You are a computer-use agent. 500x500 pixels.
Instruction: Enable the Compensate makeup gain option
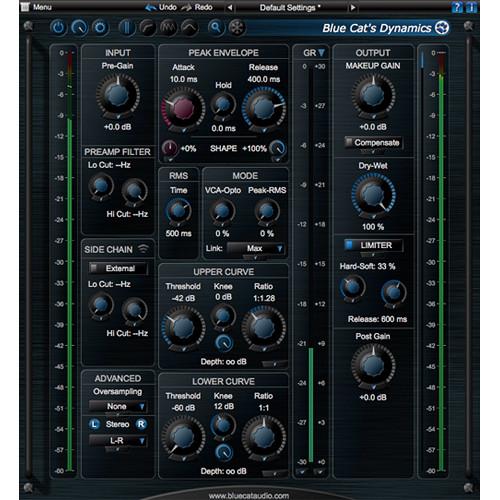[373, 143]
